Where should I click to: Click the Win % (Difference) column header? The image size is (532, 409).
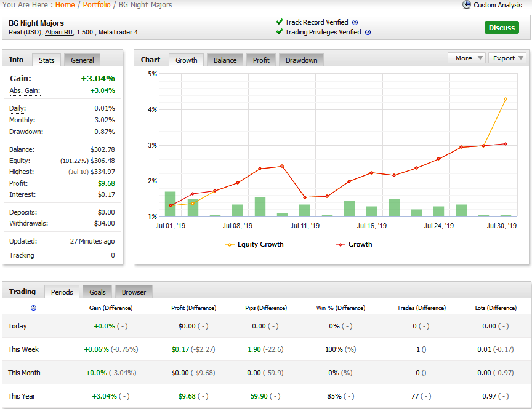click(x=341, y=308)
